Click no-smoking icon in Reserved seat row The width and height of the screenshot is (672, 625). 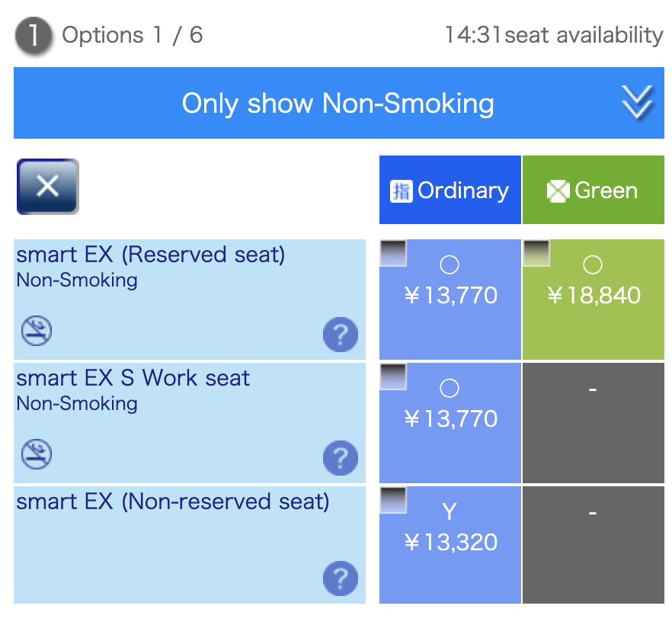pyautogui.click(x=37, y=332)
